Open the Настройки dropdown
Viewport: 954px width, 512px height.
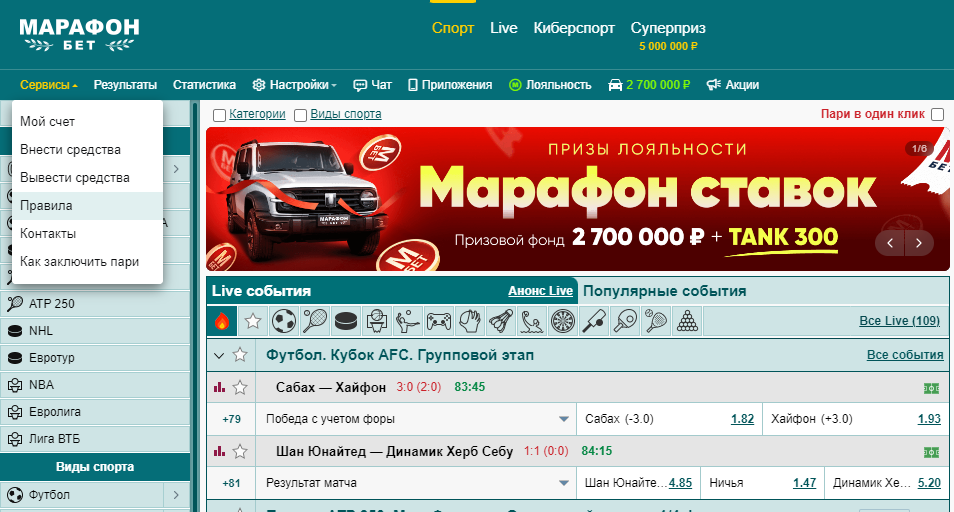[294, 85]
